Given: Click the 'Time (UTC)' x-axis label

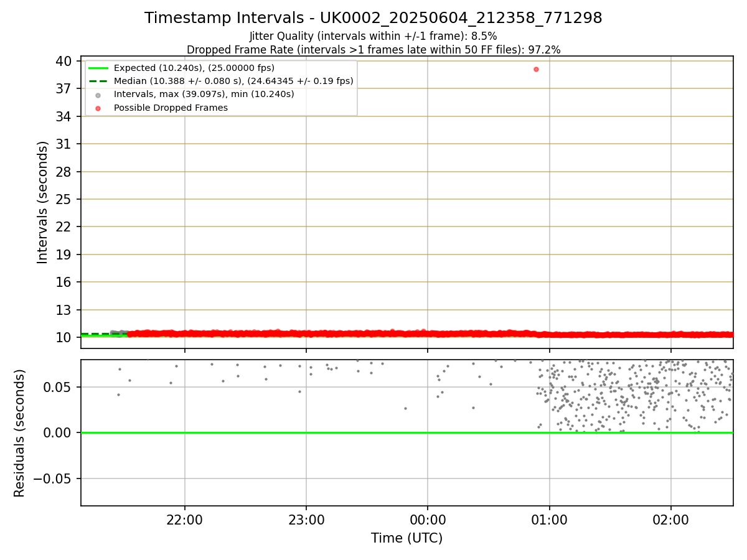Looking at the screenshot, I should tap(407, 538).
